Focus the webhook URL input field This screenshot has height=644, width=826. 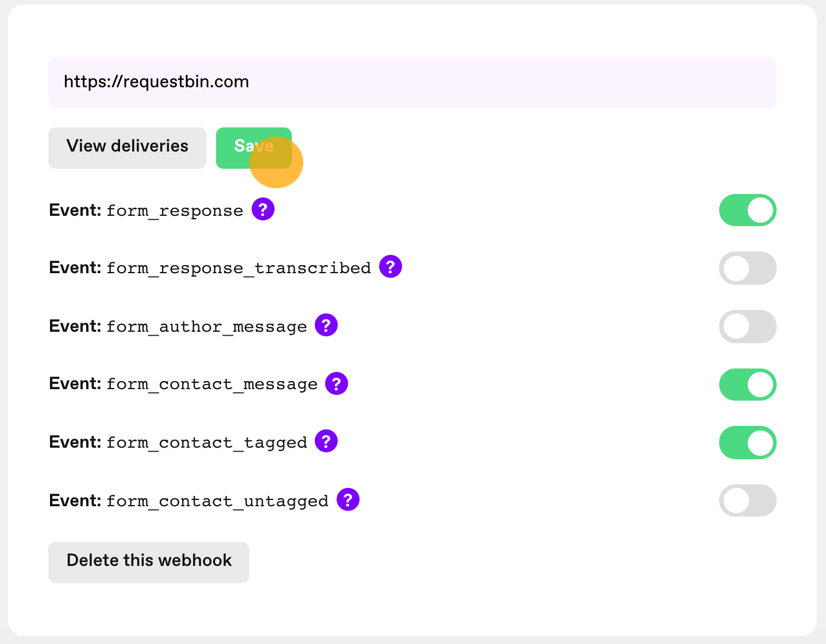(x=412, y=82)
